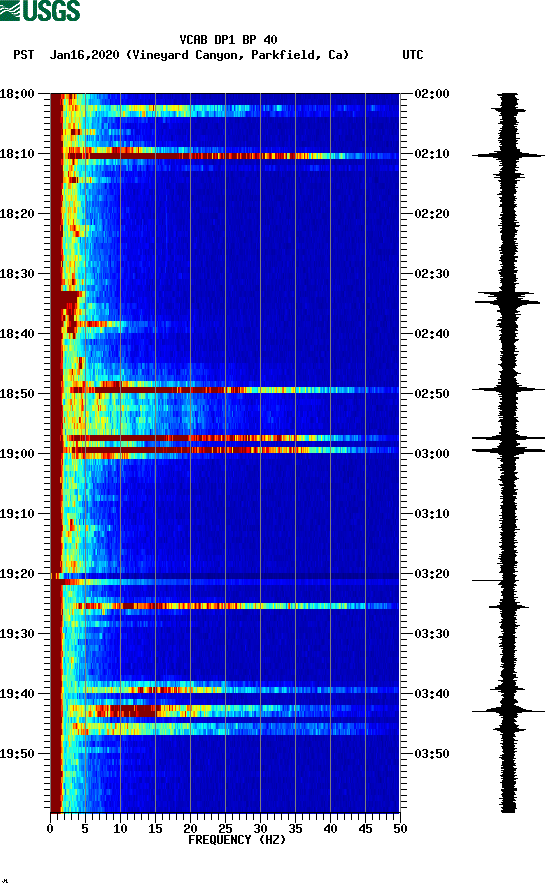Click the "19:20" PST time label
Viewport: 552px width, 892px height.
17,574
